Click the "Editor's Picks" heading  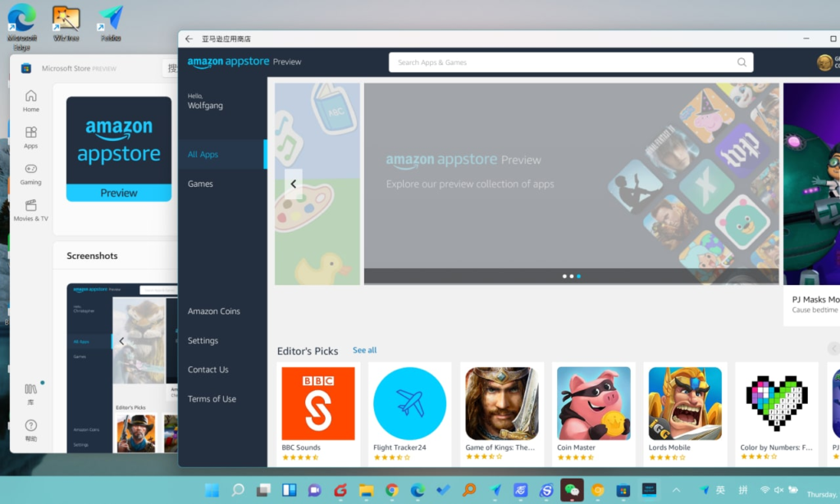point(308,351)
